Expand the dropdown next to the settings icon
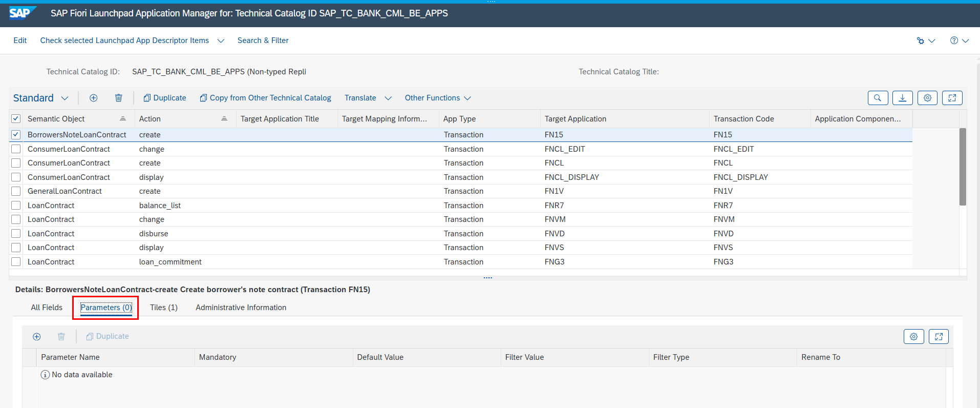This screenshot has height=408, width=980. (x=932, y=40)
